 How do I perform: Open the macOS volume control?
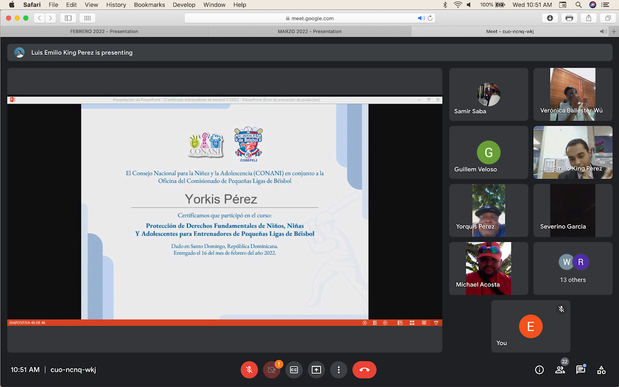(469, 5)
